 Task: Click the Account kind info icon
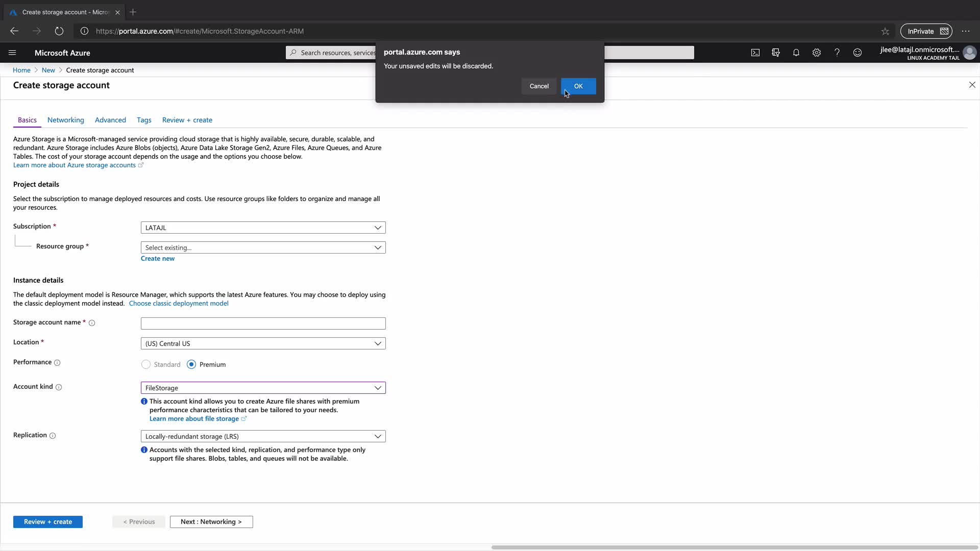coord(59,387)
